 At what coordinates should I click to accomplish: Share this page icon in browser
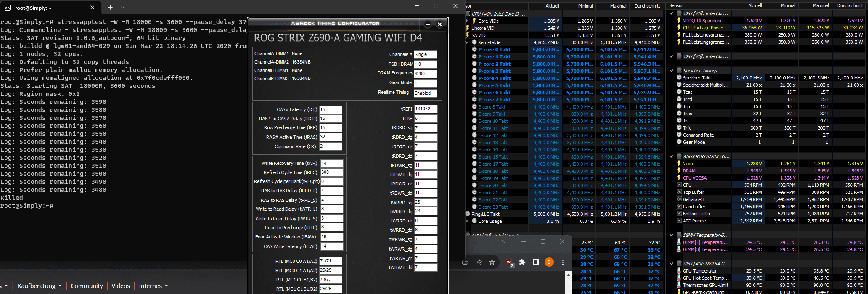point(479,262)
